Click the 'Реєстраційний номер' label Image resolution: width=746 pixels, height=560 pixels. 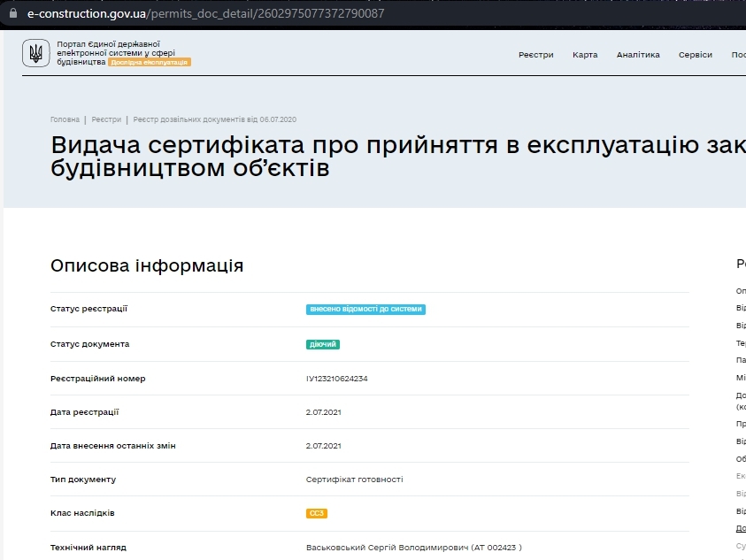(98, 379)
